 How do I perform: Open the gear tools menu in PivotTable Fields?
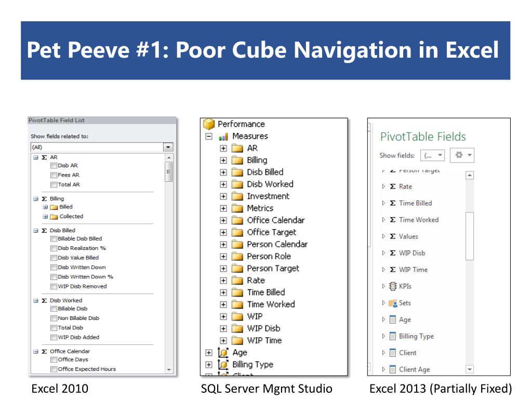(x=462, y=155)
